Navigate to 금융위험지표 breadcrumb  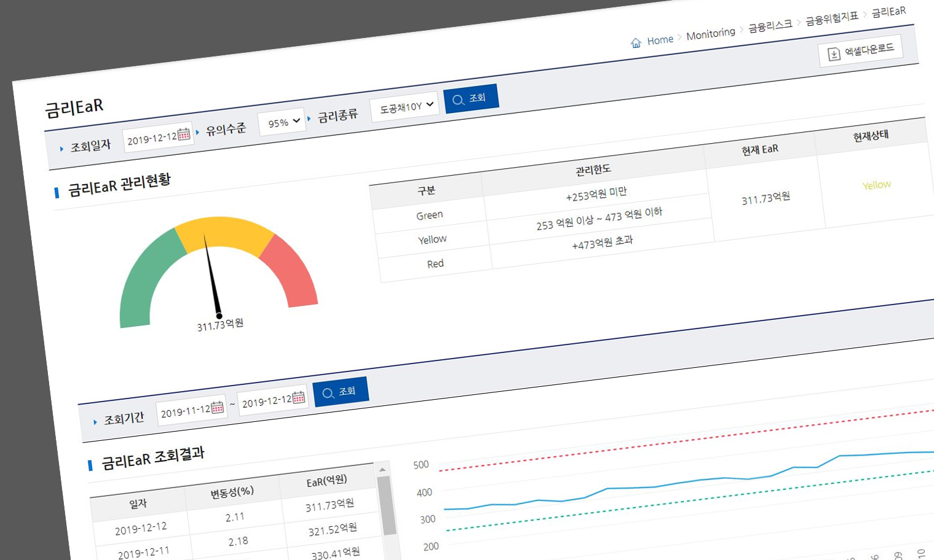[x=832, y=18]
